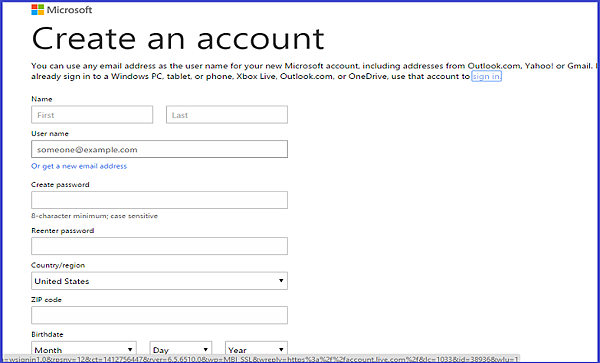The height and width of the screenshot is (363, 600).
Task: Click the 'ZIP code' label text
Action: [46, 300]
